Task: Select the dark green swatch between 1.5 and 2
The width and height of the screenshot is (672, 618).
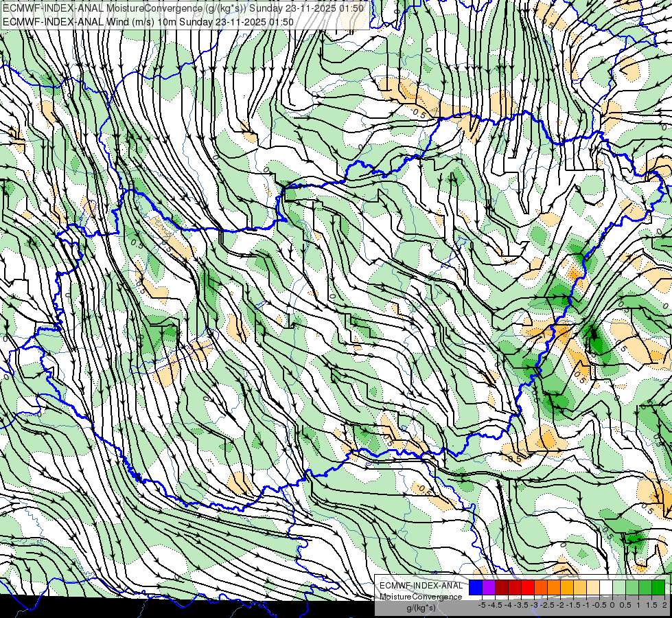Action: (658, 587)
